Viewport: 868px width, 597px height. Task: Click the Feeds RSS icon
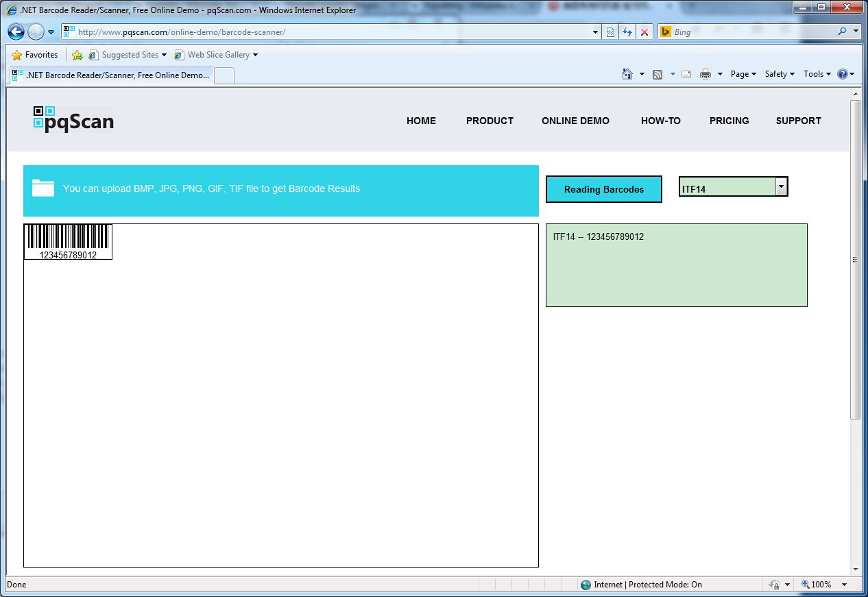pyautogui.click(x=658, y=74)
